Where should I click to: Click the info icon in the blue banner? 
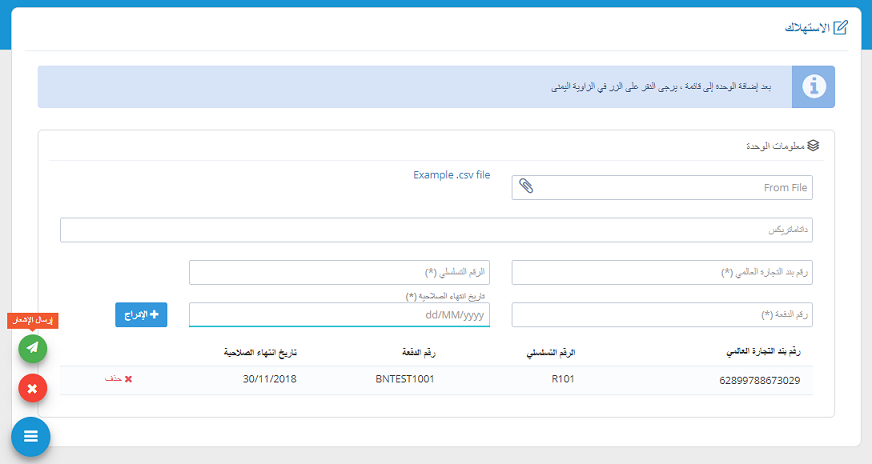[x=813, y=87]
